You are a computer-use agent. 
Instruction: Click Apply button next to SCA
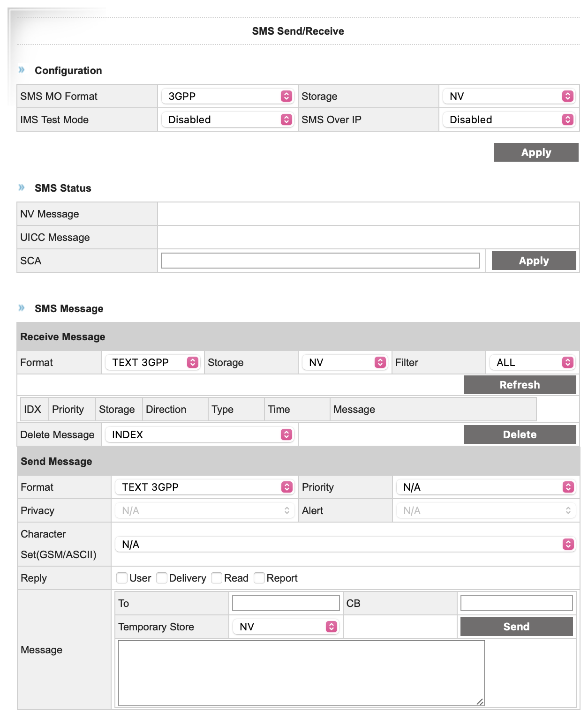click(x=534, y=261)
